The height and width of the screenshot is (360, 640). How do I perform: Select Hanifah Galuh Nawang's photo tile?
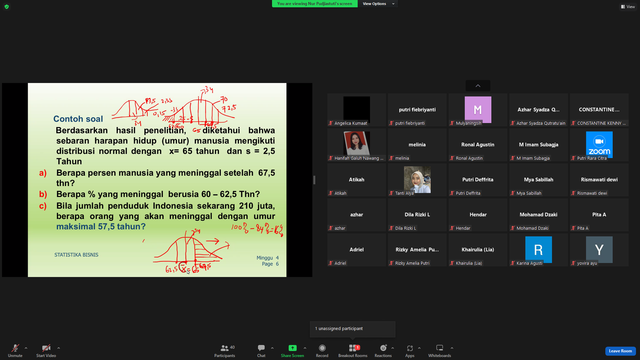[x=357, y=144]
